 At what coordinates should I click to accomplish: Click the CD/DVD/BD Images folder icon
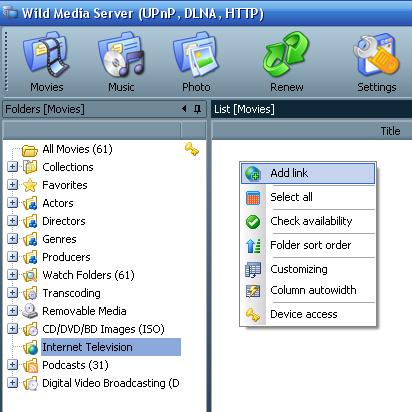pos(30,329)
